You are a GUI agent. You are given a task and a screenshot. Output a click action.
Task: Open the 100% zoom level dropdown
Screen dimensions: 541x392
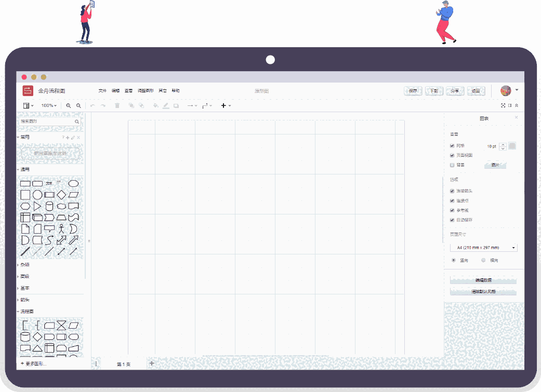48,105
